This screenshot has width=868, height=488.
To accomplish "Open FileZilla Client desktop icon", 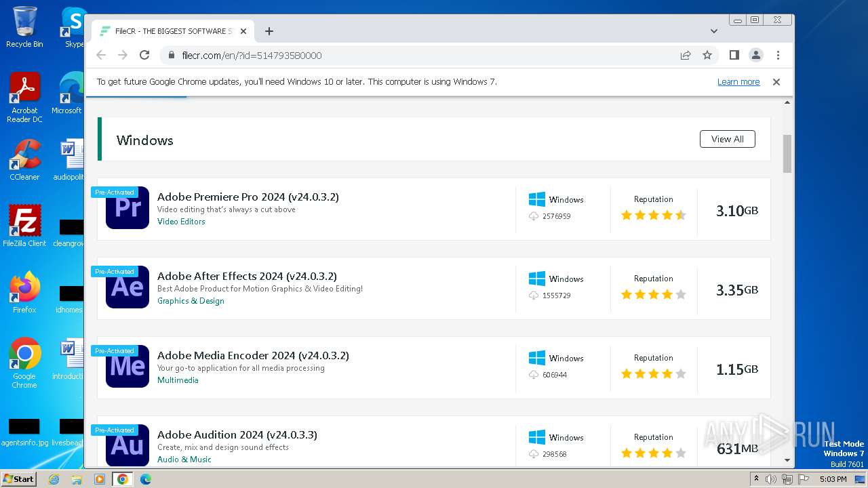I will click(24, 226).
